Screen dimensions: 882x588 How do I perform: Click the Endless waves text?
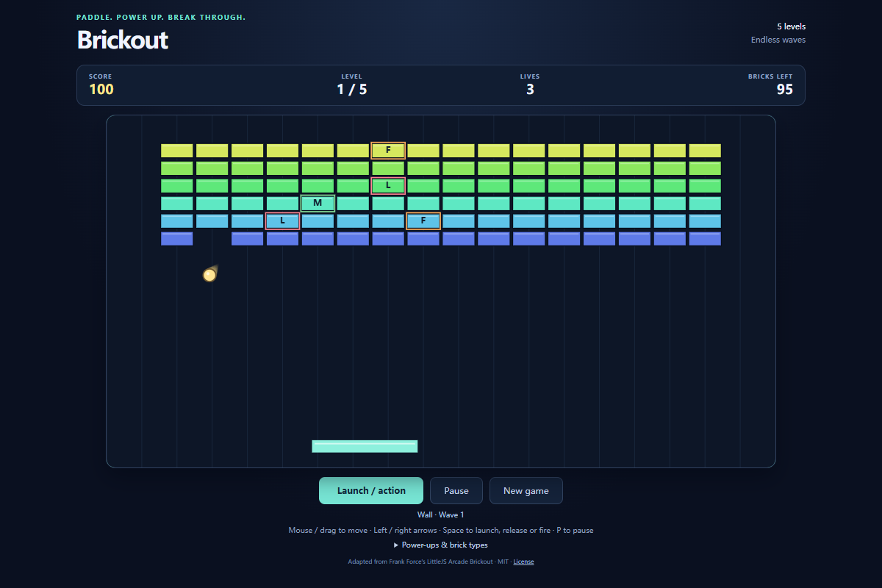(x=778, y=40)
